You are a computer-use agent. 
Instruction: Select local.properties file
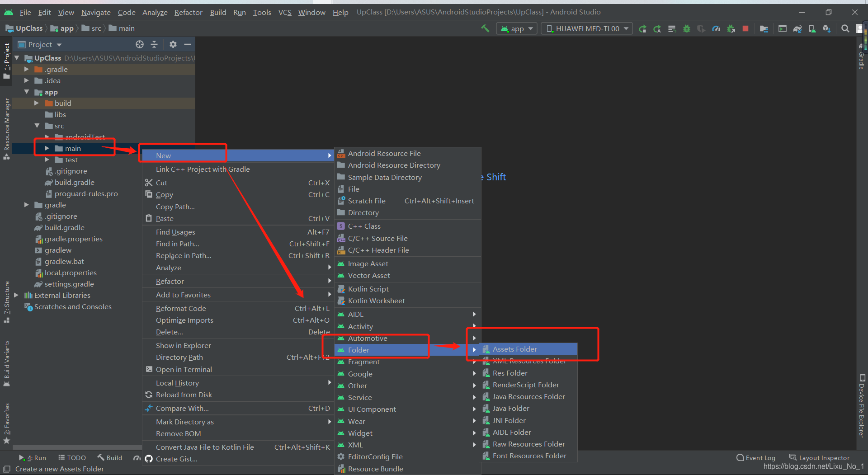[x=71, y=273]
